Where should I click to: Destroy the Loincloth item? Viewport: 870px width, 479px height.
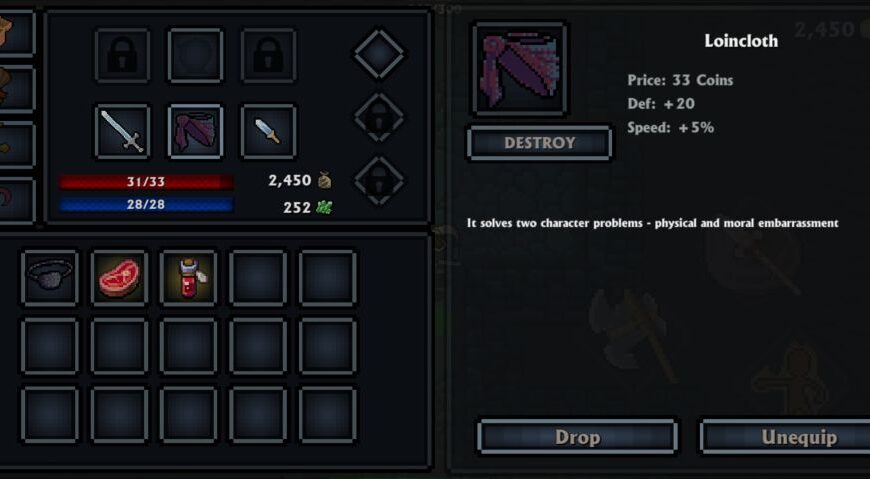[540, 143]
